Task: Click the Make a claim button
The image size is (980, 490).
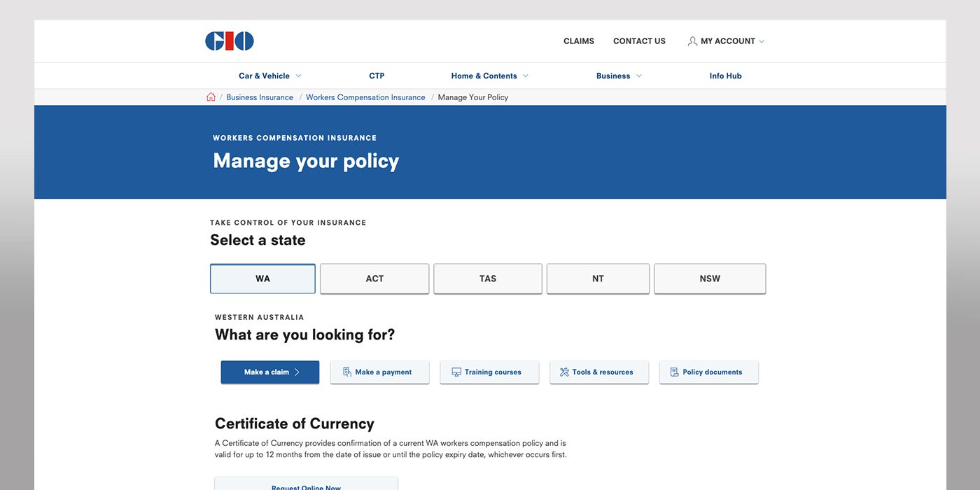Action: pyautogui.click(x=270, y=372)
